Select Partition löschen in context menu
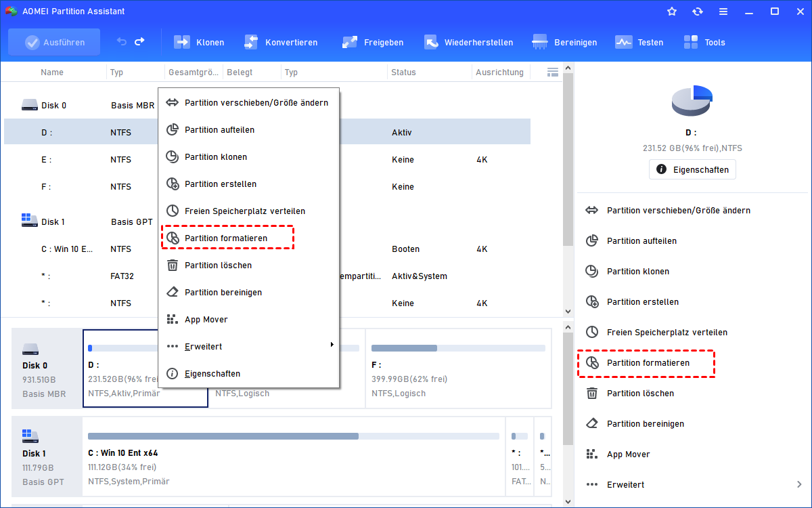812x508 pixels. coord(218,265)
